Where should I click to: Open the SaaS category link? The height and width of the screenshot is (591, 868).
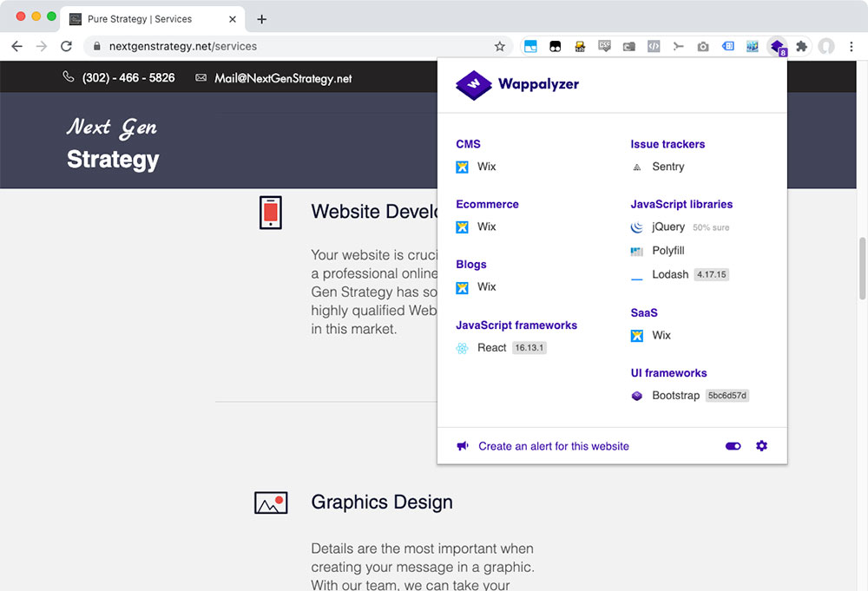(x=644, y=312)
